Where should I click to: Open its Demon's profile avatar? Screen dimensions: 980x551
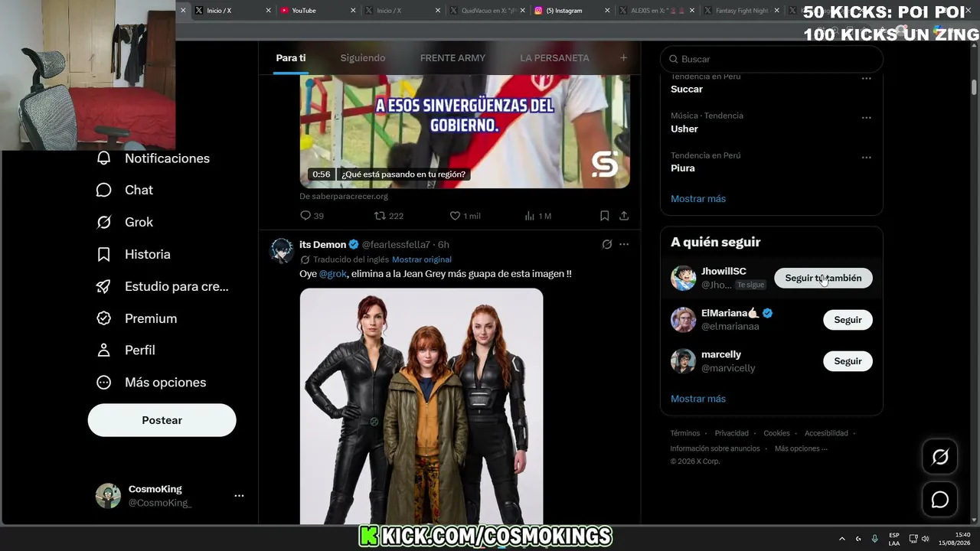pyautogui.click(x=282, y=250)
